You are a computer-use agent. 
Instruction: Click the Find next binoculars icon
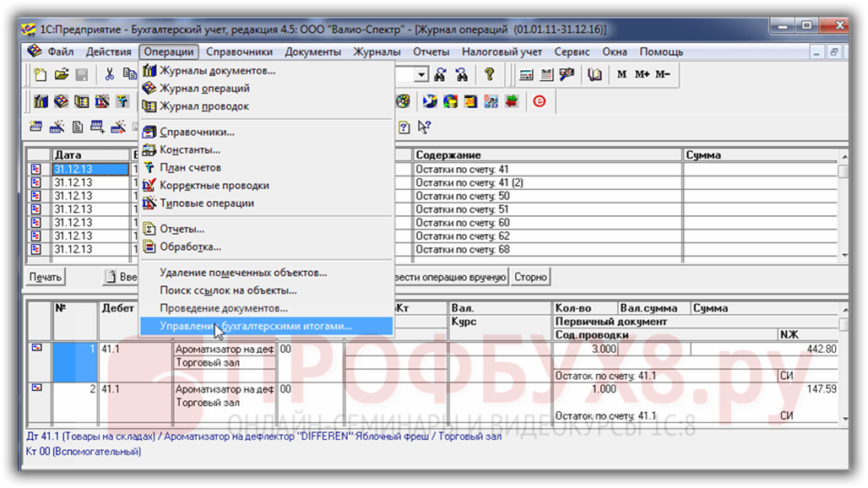[441, 74]
